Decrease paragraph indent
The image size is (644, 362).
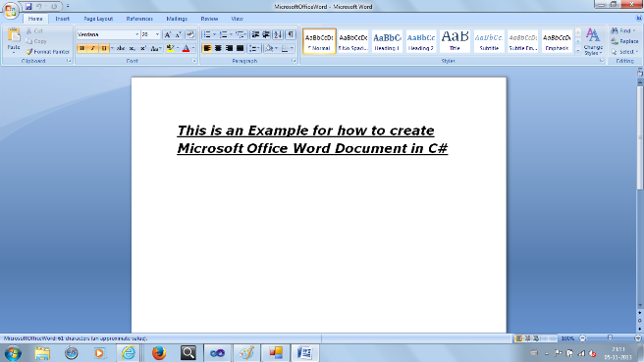coord(255,35)
